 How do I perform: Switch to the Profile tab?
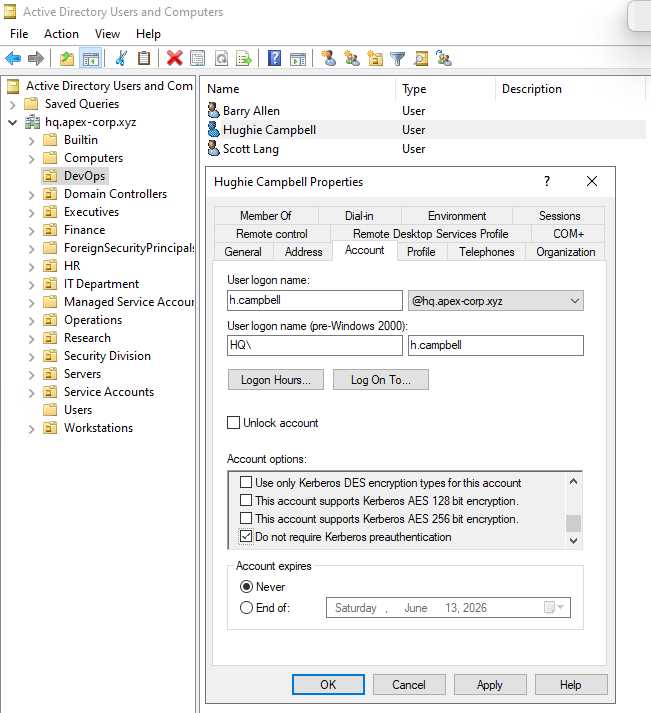coord(421,251)
